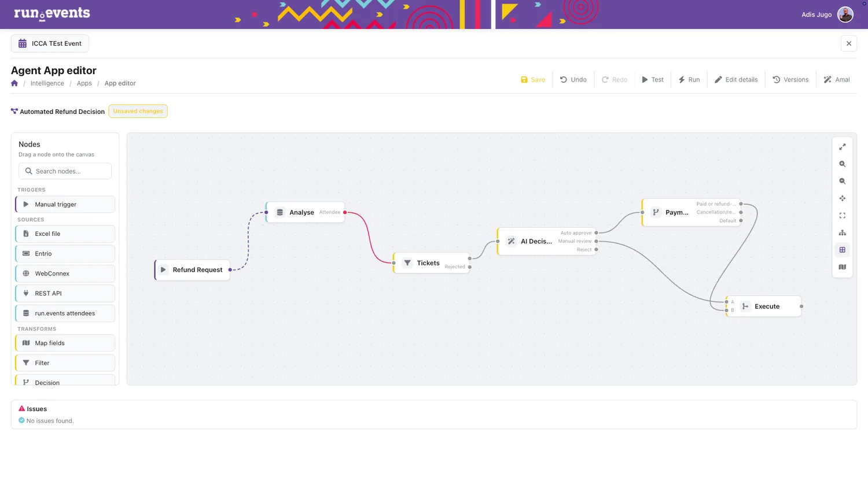
Task: Click the Manual review output port
Action: (x=597, y=241)
